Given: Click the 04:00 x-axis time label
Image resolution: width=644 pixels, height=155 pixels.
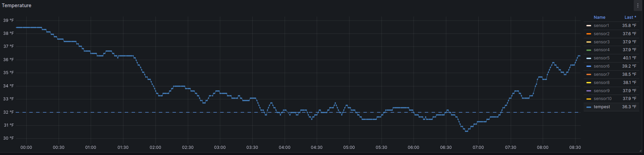Looking at the screenshot, I should pyautogui.click(x=284, y=147).
